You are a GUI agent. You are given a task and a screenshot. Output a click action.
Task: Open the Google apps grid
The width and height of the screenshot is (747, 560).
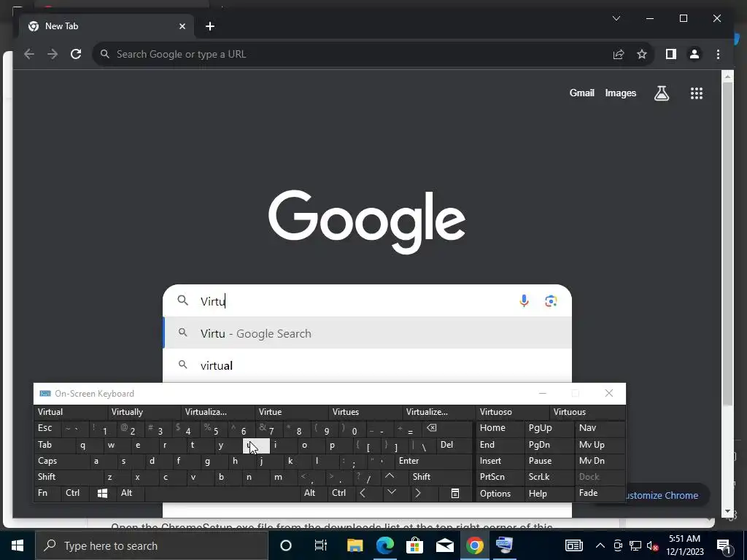coord(697,93)
